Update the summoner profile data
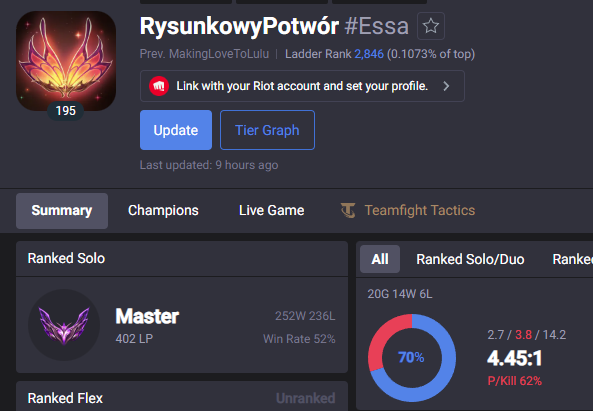The width and height of the screenshot is (593, 411). click(x=176, y=130)
